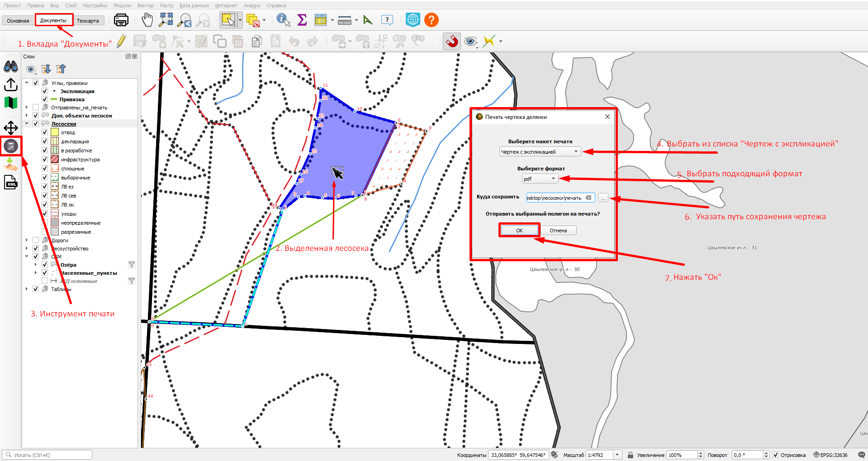Click the four-way move arrows icon

(11, 128)
